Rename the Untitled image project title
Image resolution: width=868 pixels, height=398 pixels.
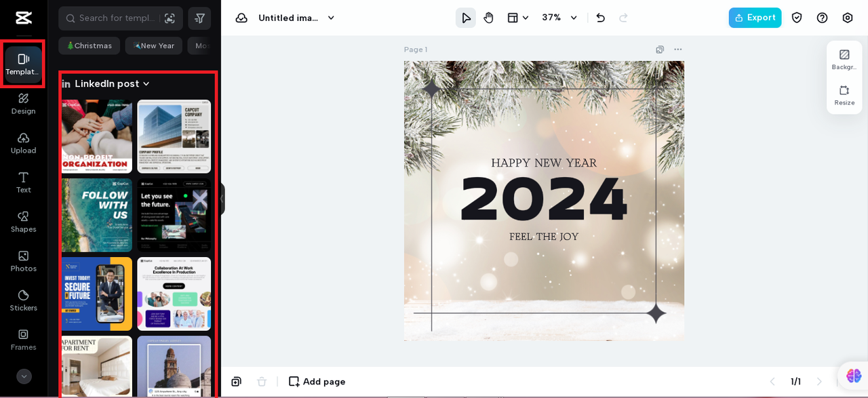pos(288,18)
